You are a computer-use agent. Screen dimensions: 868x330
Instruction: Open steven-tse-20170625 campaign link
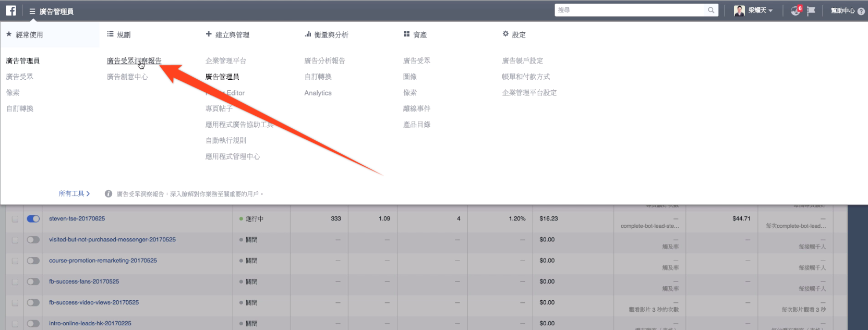pyautogui.click(x=77, y=218)
